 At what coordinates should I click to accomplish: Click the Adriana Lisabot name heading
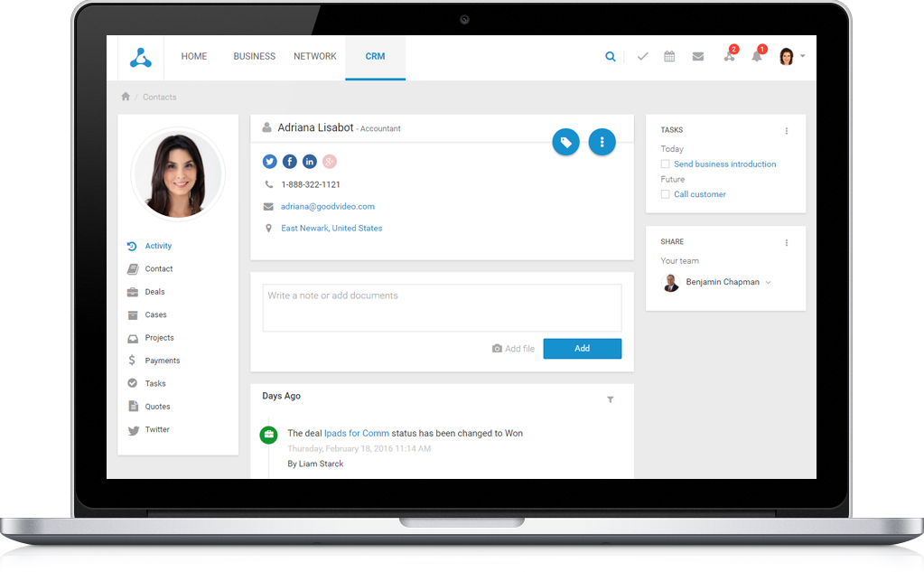pos(316,127)
